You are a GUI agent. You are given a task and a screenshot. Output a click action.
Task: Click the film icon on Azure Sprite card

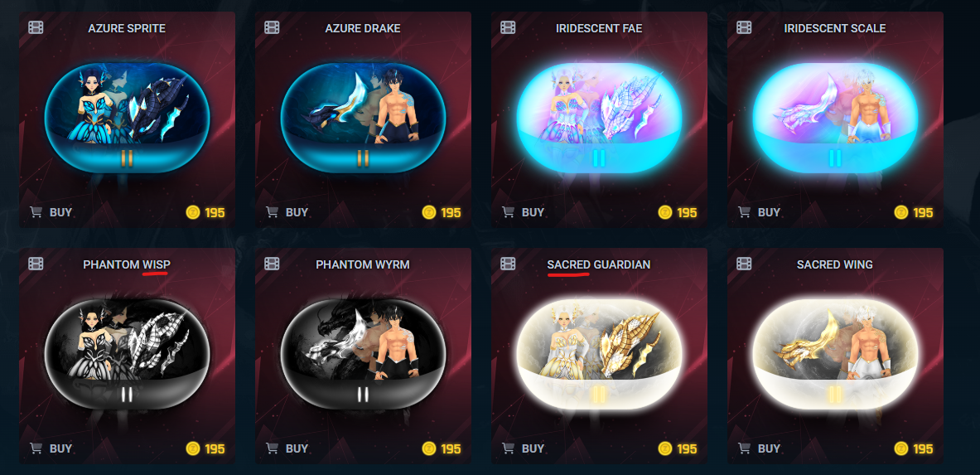[36, 27]
